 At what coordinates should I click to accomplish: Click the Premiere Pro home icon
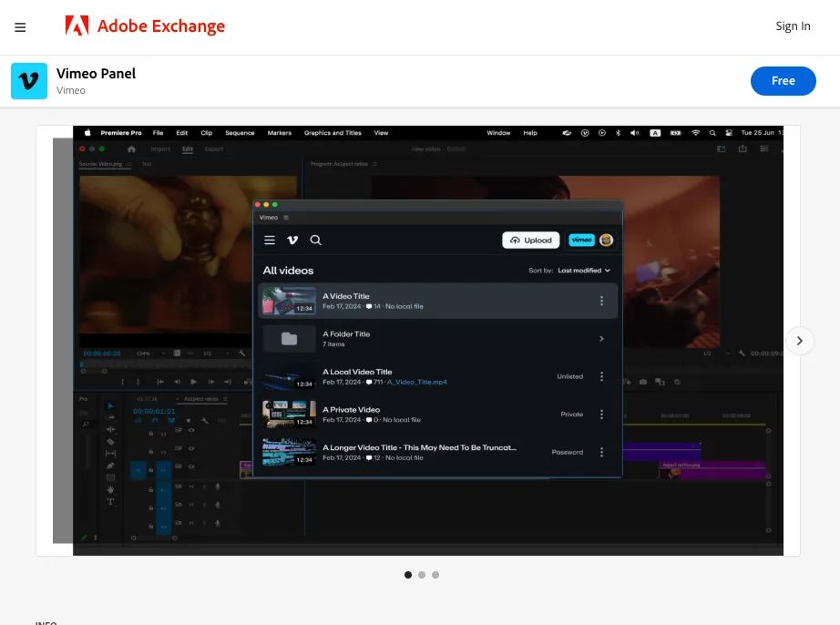(x=132, y=149)
